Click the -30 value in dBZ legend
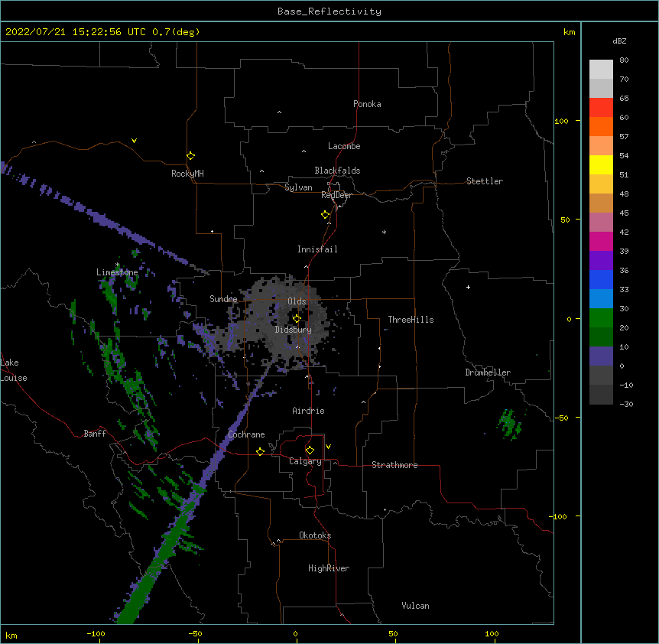The image size is (659, 644). point(626,404)
